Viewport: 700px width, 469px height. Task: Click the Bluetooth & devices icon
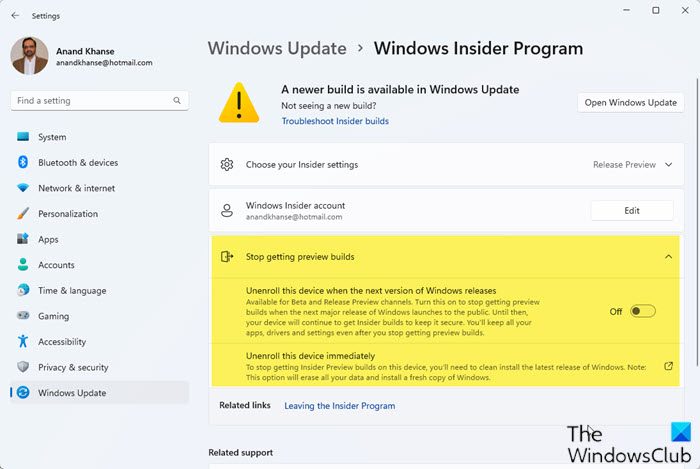point(22,163)
